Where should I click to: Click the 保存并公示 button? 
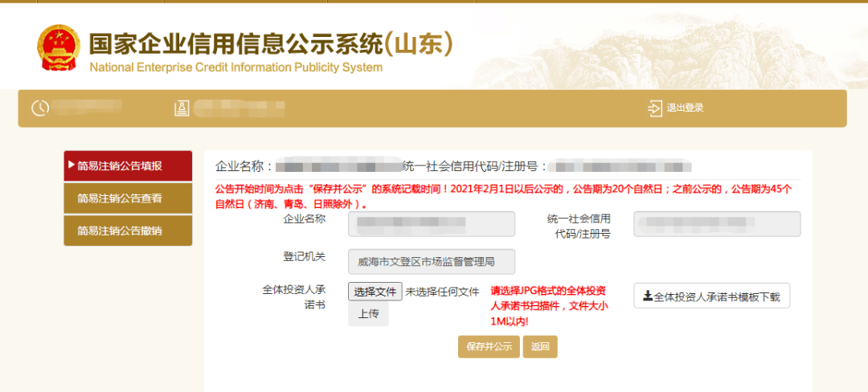(489, 347)
